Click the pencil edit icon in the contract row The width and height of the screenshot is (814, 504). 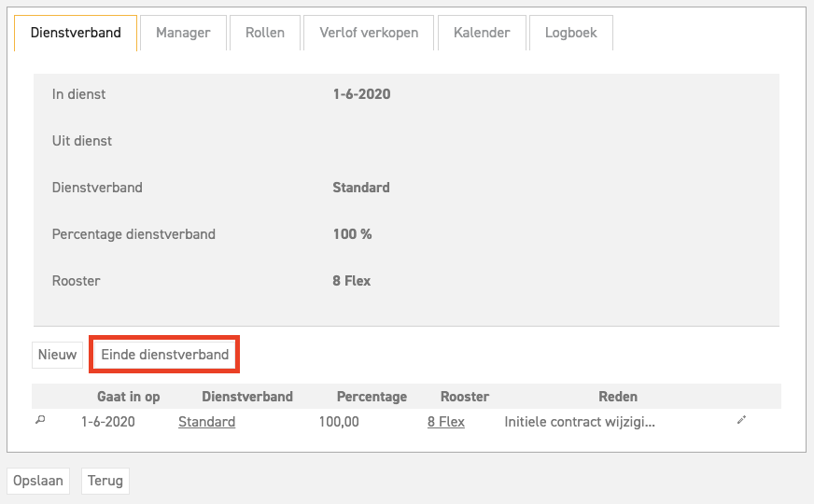point(741,421)
